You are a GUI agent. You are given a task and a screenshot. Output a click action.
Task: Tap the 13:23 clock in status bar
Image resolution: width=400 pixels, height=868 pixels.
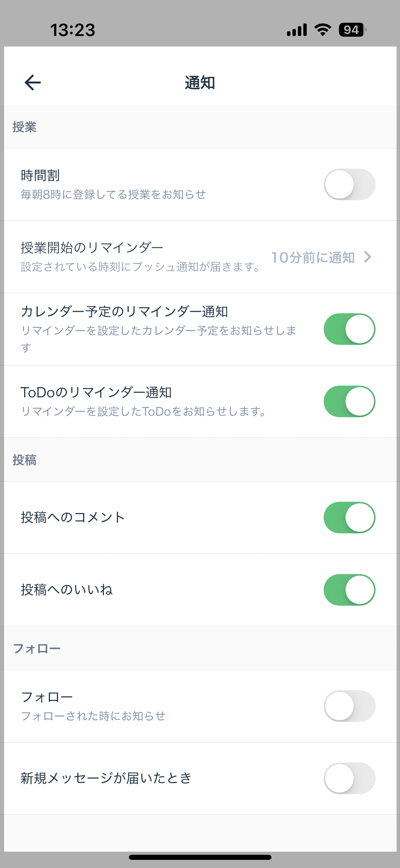tap(73, 30)
